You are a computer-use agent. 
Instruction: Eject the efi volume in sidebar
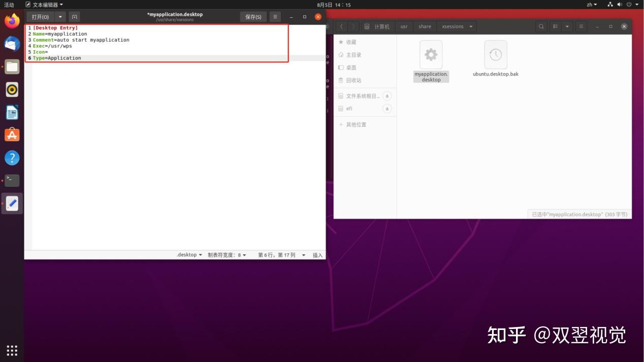[387, 108]
